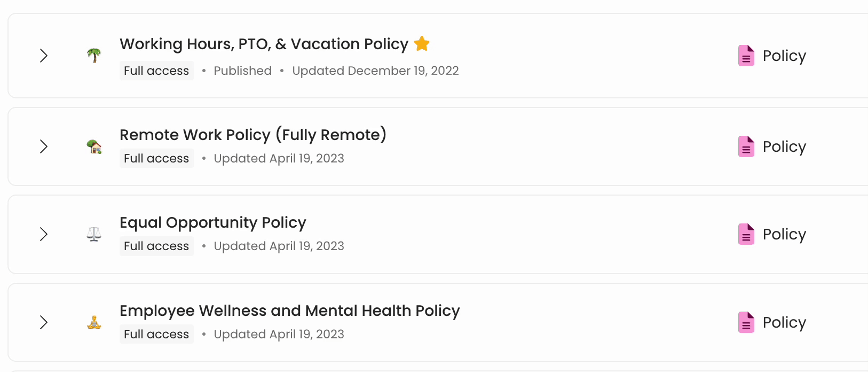Expand the Working Hours, PTO, & Vacation Policy
868x372 pixels.
44,55
